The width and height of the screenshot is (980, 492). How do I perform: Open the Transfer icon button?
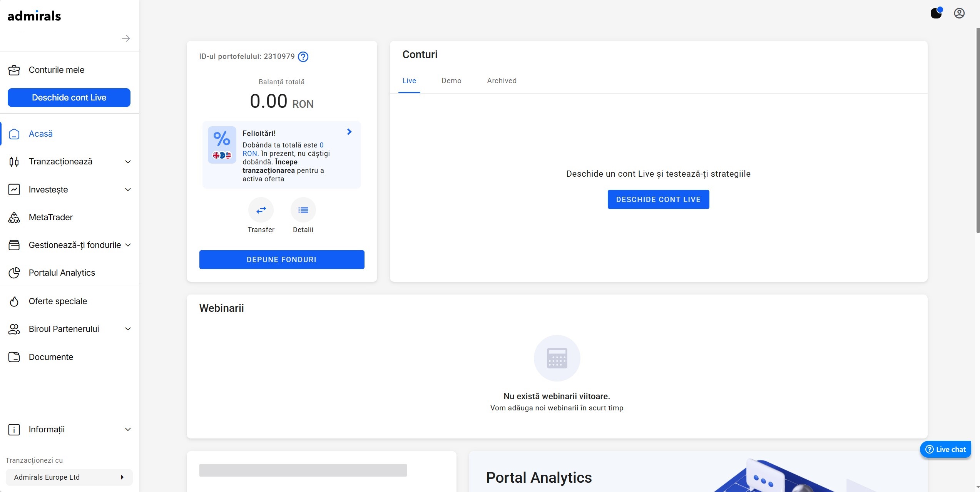coord(261,210)
